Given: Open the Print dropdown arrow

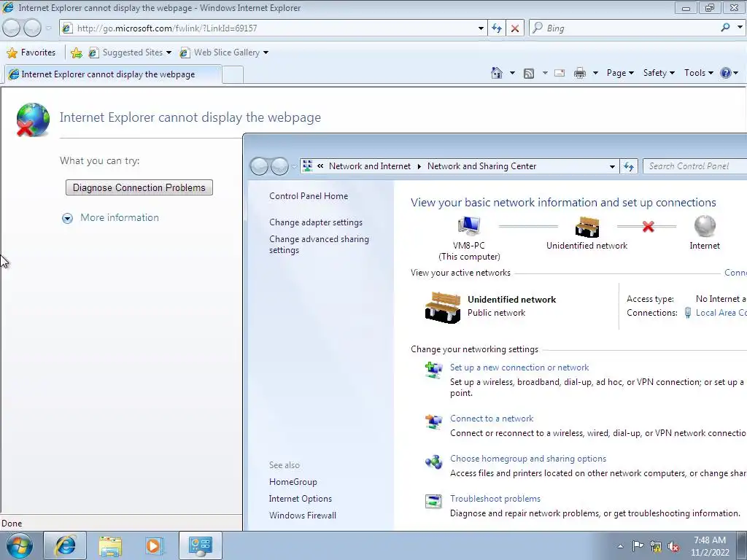Looking at the screenshot, I should [595, 73].
